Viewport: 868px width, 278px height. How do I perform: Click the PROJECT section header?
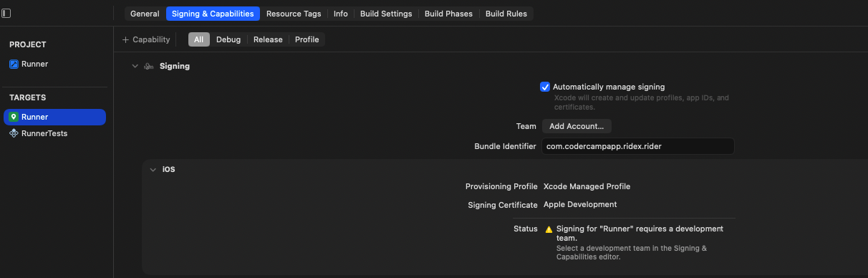pyautogui.click(x=28, y=44)
